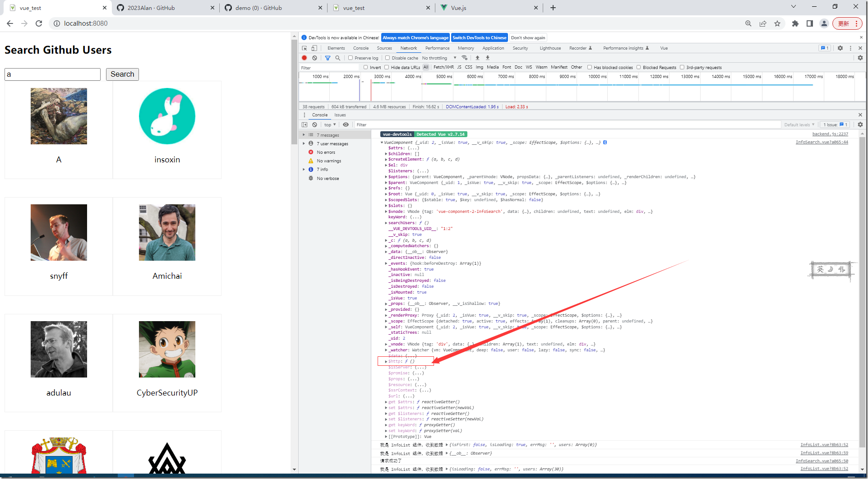Check the Hide data URLs checkbox
The width and height of the screenshot is (868, 479).
[x=387, y=67]
